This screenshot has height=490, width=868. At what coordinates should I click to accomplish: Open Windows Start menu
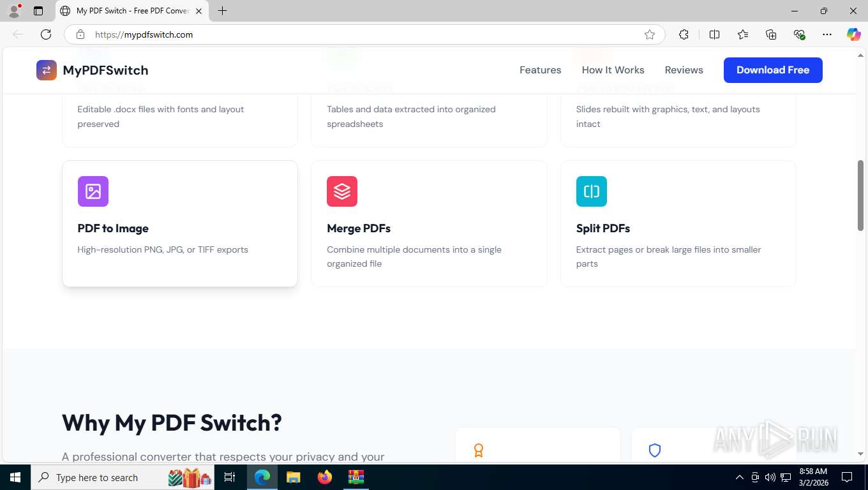[15, 477]
